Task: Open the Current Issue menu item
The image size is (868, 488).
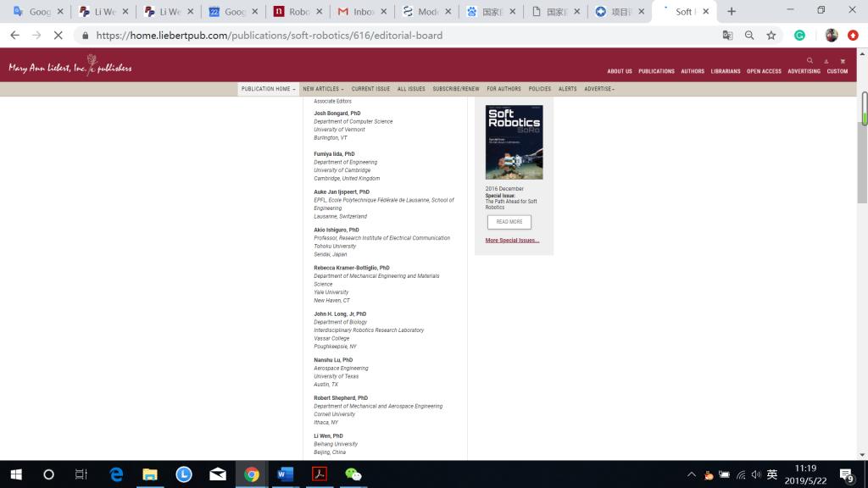Action: tap(370, 89)
